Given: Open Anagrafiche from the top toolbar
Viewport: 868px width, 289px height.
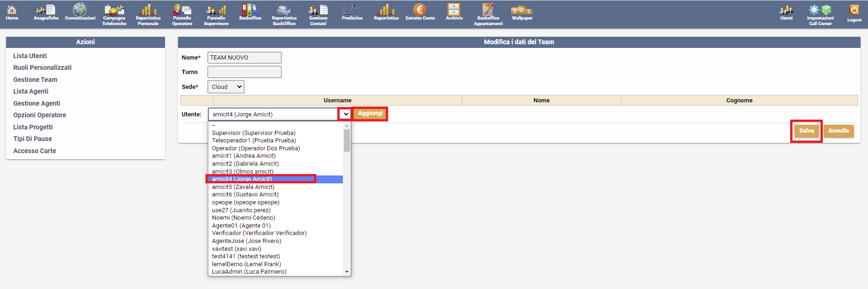Looking at the screenshot, I should [46, 13].
